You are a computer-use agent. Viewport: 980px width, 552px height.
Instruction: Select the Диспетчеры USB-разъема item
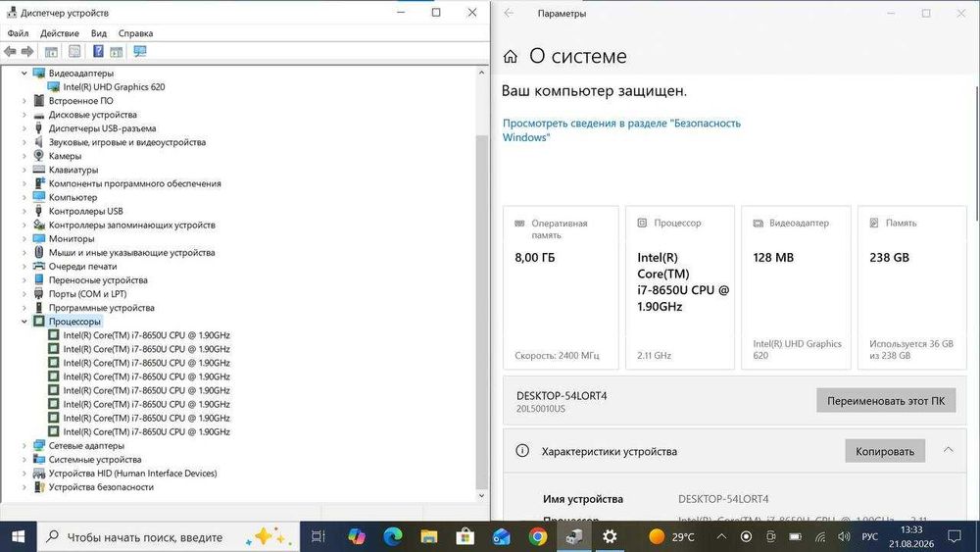click(103, 128)
